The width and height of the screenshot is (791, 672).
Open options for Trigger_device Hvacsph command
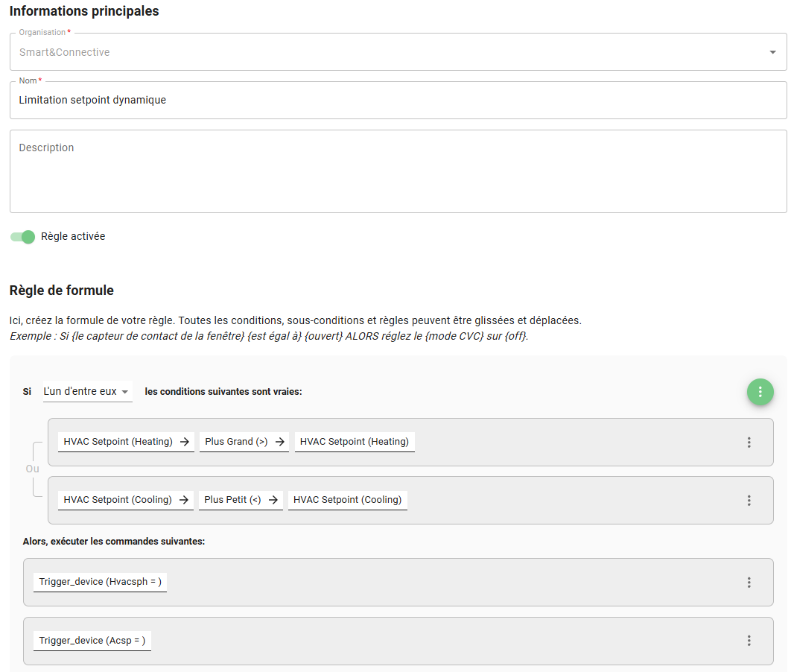(749, 583)
